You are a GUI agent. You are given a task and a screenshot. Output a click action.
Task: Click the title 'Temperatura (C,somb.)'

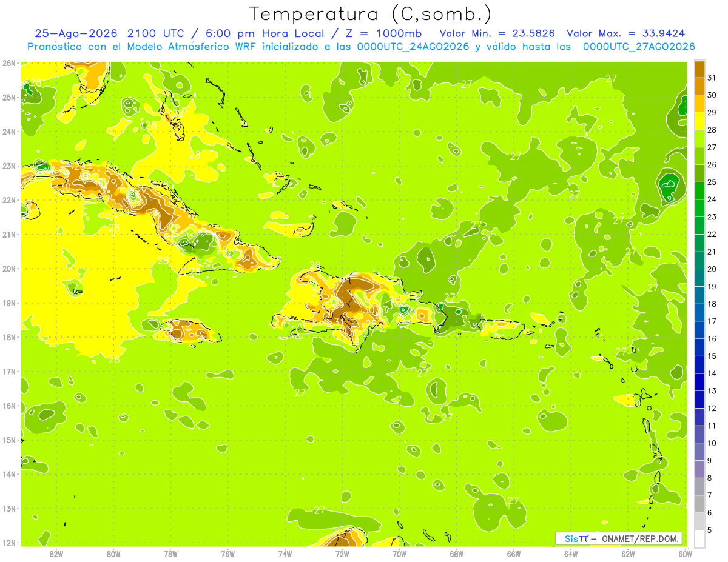click(x=369, y=15)
